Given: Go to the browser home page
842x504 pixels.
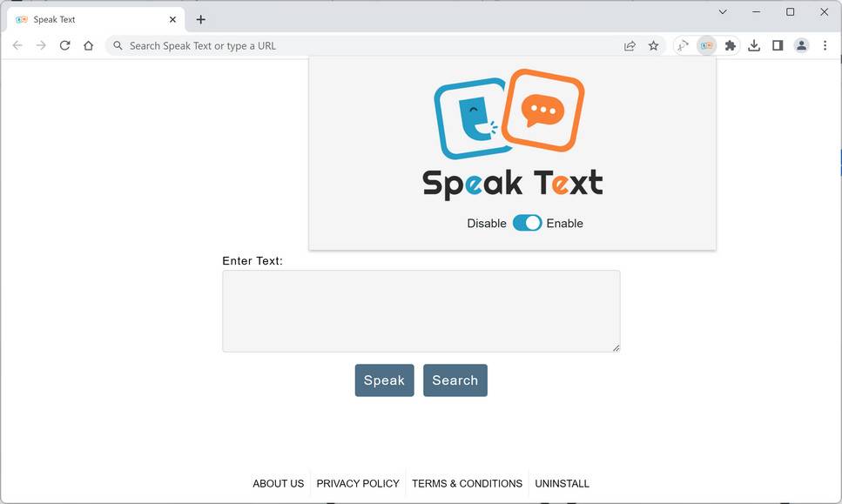Looking at the screenshot, I should (x=88, y=45).
